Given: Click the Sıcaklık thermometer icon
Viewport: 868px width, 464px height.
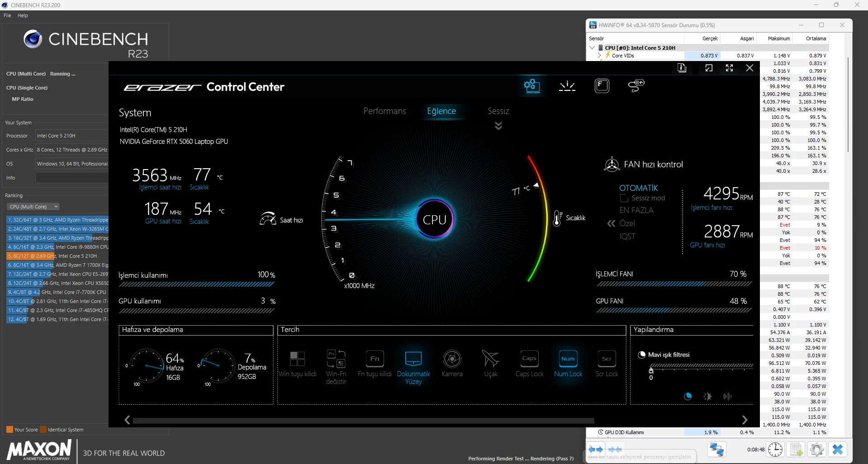Looking at the screenshot, I should [x=558, y=218].
